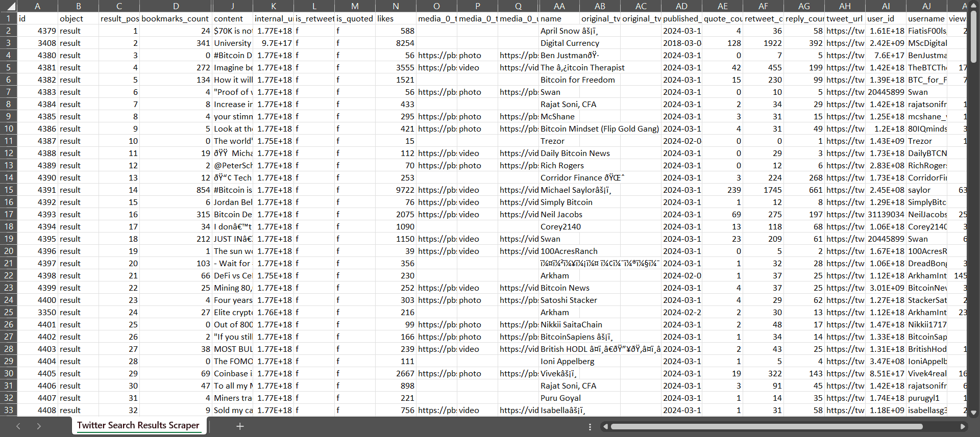Click vertical scrollbar down arrow

point(973,413)
